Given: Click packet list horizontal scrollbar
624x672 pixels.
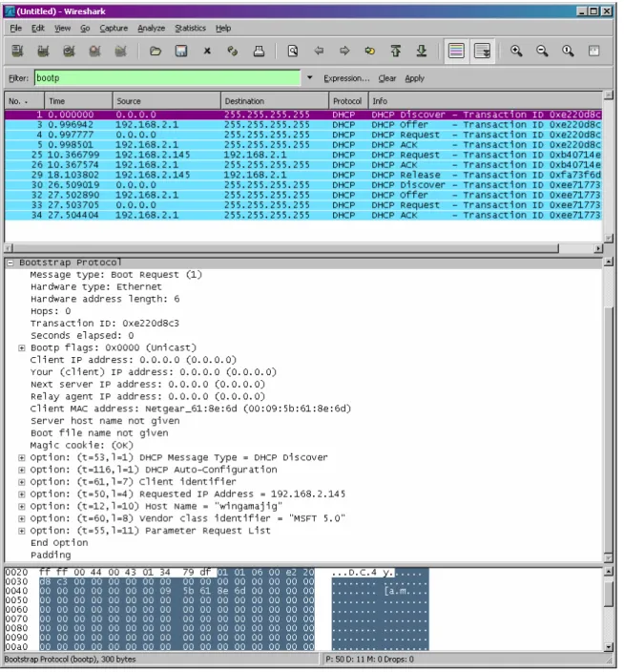Looking at the screenshot, I should (x=303, y=248).
